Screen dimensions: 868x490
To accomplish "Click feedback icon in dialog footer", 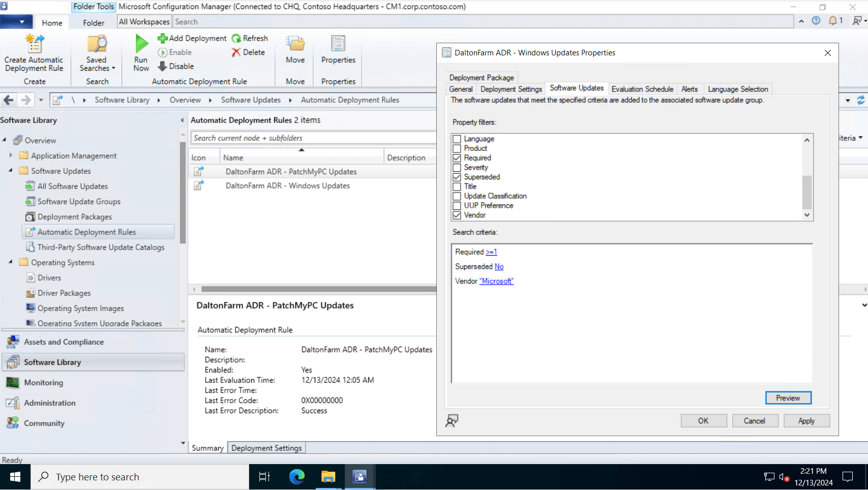I will point(452,420).
